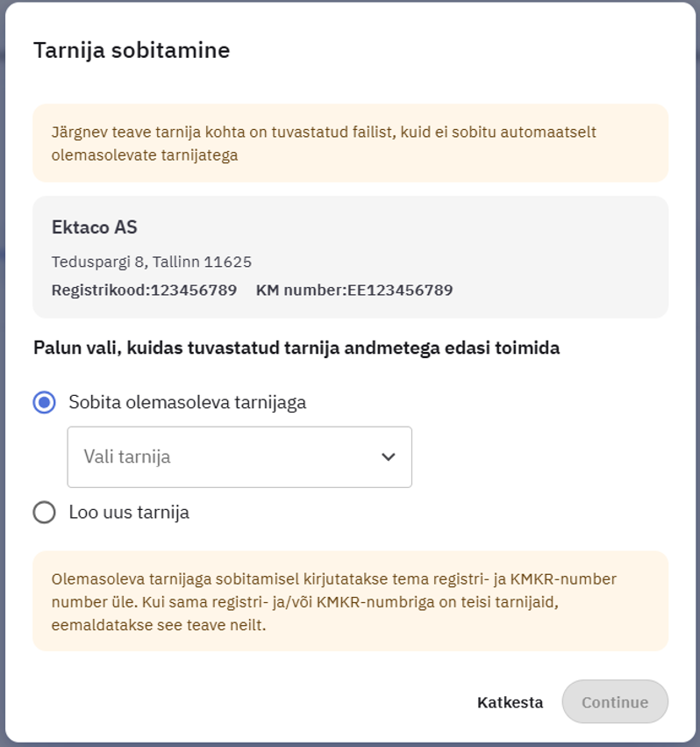Click the "Sobita olemasoleva tarnijaga" label text
This screenshot has height=747, width=700.
click(187, 403)
